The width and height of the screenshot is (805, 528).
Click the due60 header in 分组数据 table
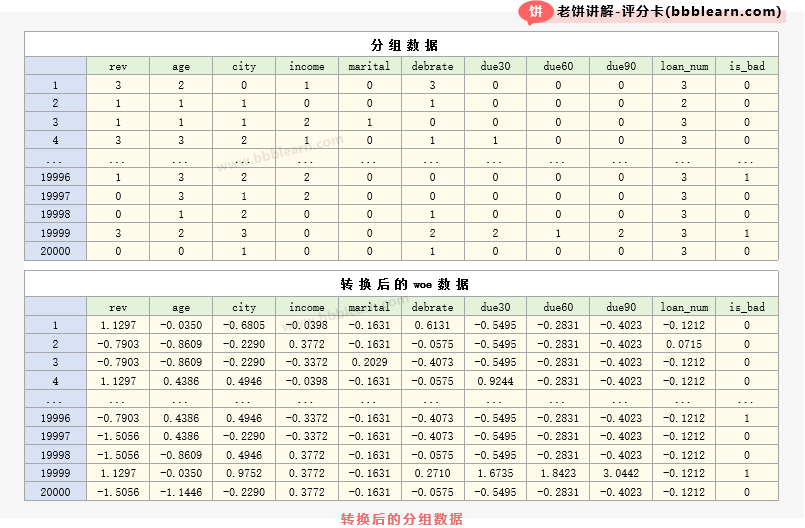(558, 66)
